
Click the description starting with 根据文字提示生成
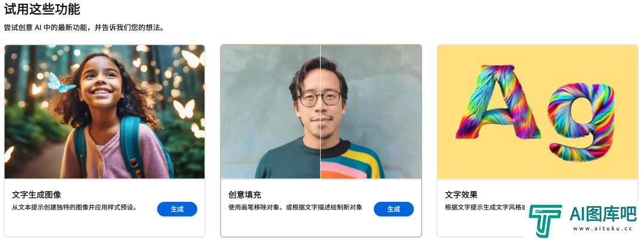[486, 208]
